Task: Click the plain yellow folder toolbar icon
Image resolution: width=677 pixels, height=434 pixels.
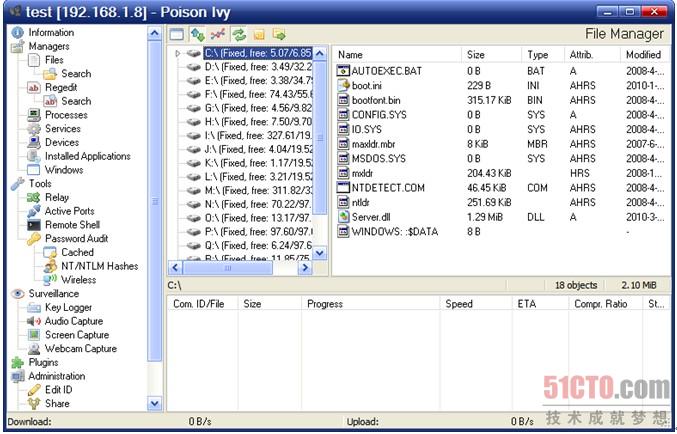Action: (259, 35)
